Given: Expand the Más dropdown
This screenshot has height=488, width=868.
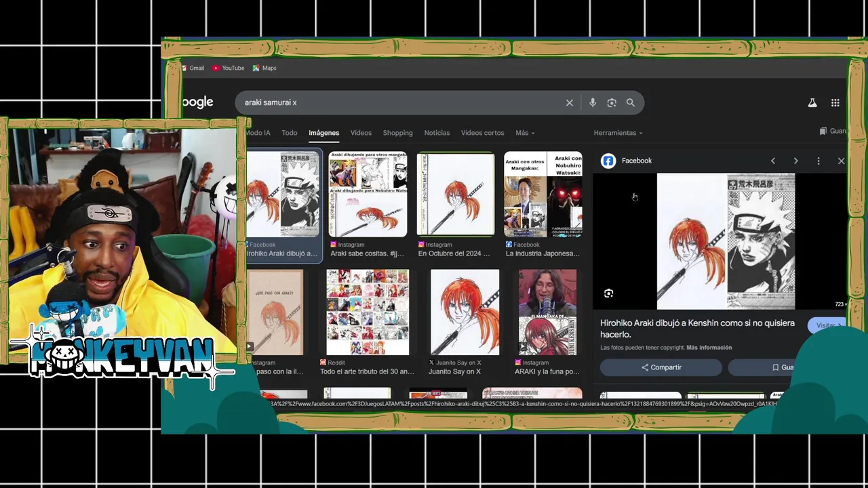Looking at the screenshot, I should [525, 133].
